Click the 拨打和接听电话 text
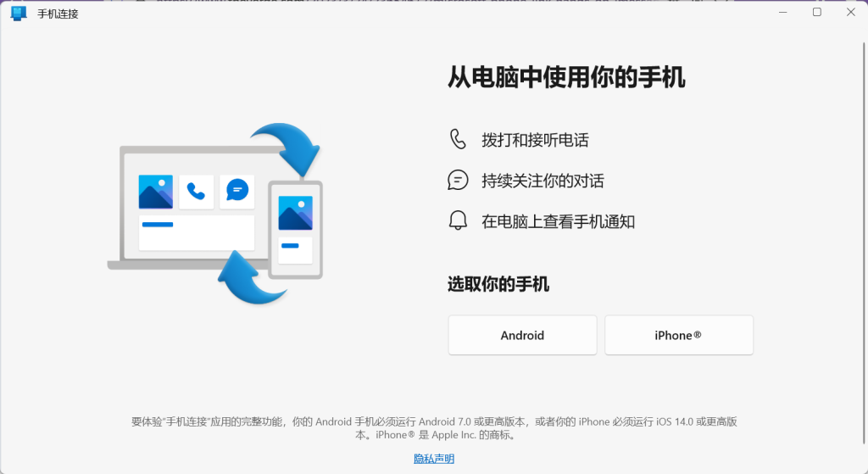868x474 pixels. [536, 140]
